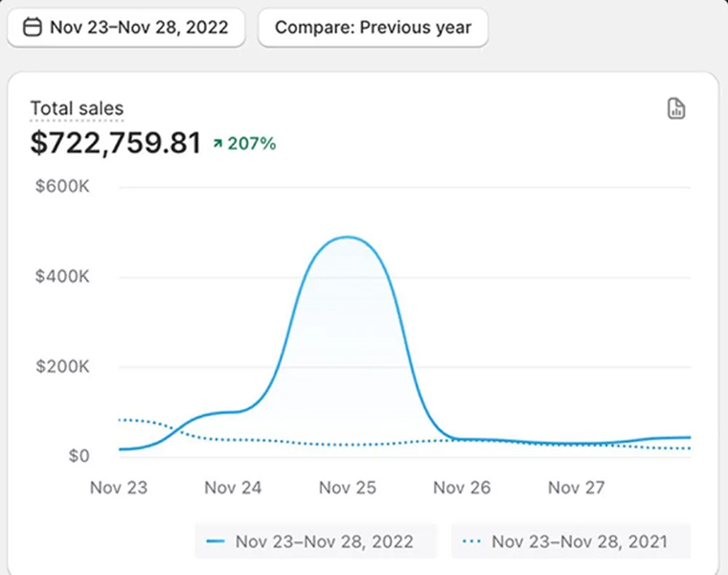Select the Nov 27 x-axis label

[x=577, y=488]
